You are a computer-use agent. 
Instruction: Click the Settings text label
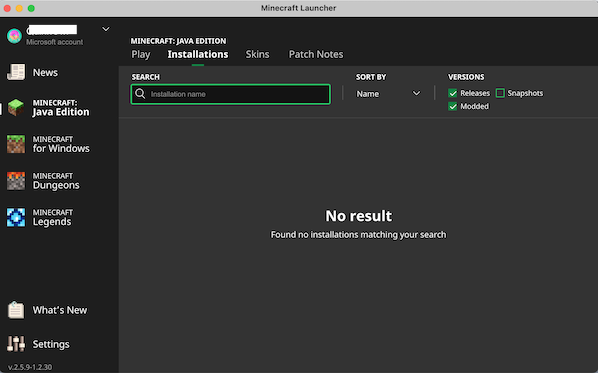[51, 344]
